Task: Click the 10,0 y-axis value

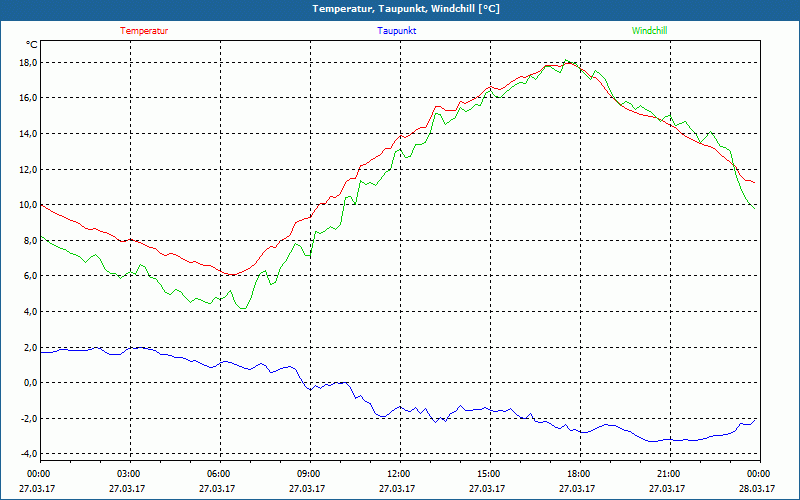Action: (x=28, y=205)
